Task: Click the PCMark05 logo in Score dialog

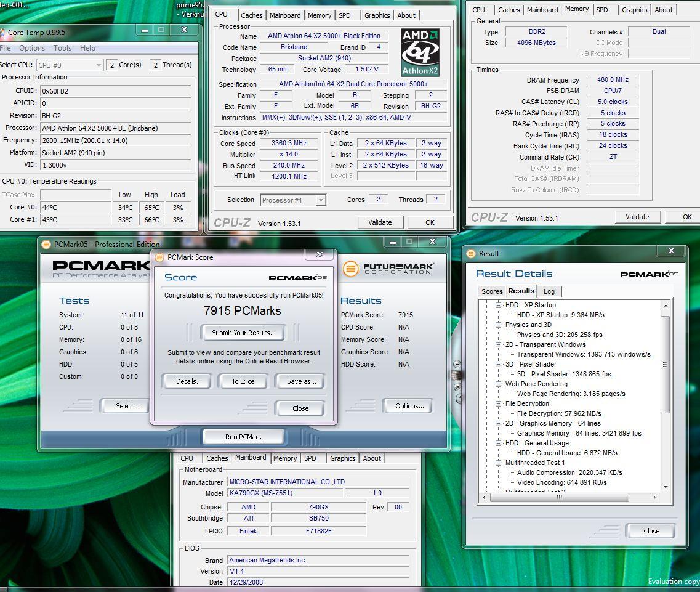Action: point(298,278)
